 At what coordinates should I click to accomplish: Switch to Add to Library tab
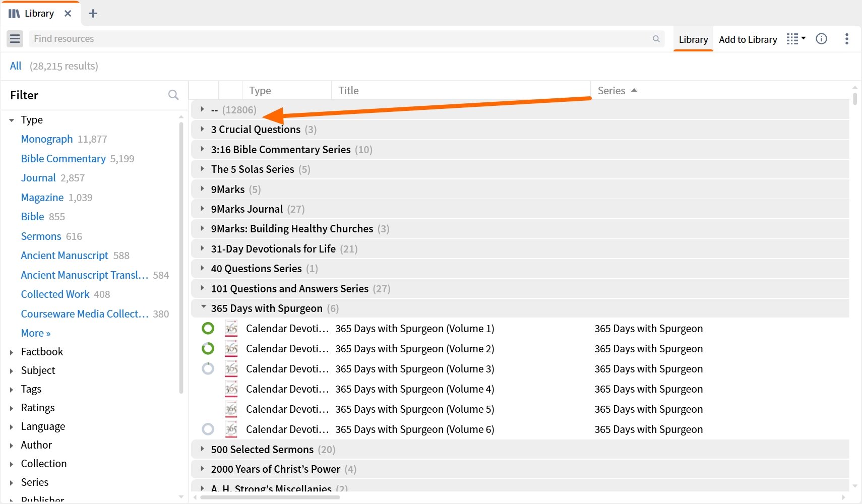[x=748, y=39]
